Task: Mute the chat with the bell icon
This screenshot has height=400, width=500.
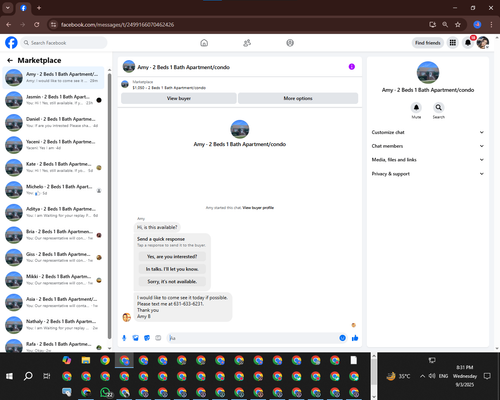Action: [416, 107]
